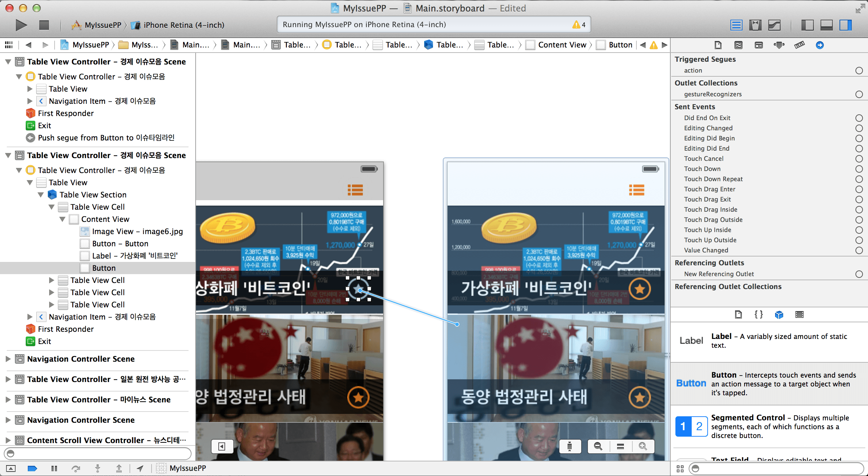Click the warning count indicator
868x476 pixels.
[x=579, y=24]
